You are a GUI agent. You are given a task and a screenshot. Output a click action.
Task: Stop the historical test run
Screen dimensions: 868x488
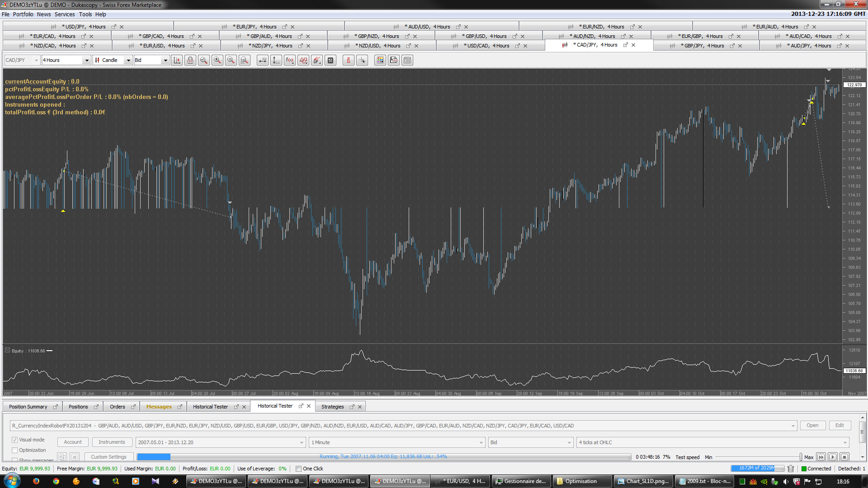(844, 457)
